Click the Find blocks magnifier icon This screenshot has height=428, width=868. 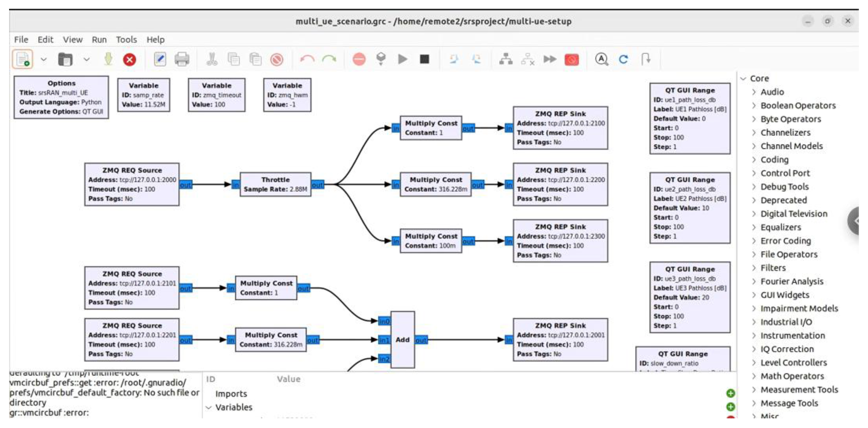pos(601,59)
